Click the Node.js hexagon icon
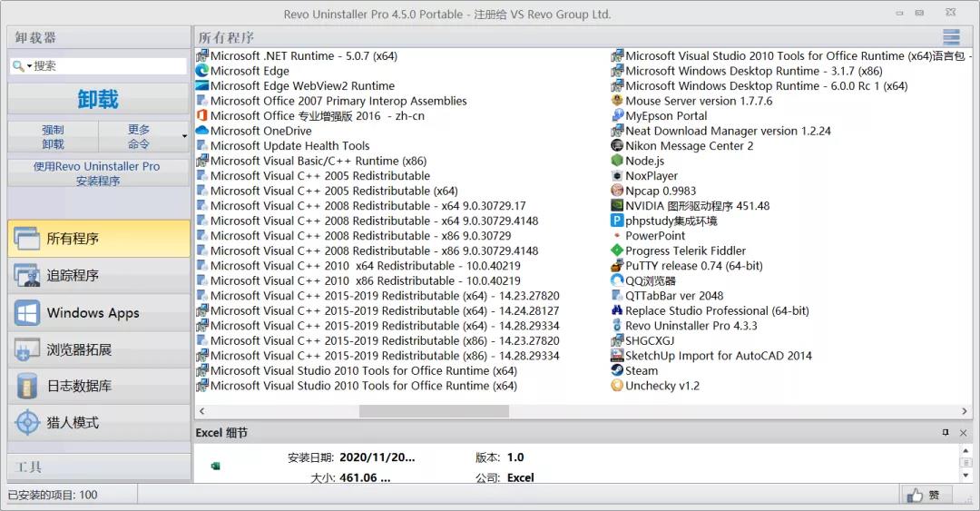The width and height of the screenshot is (980, 511). click(x=617, y=161)
